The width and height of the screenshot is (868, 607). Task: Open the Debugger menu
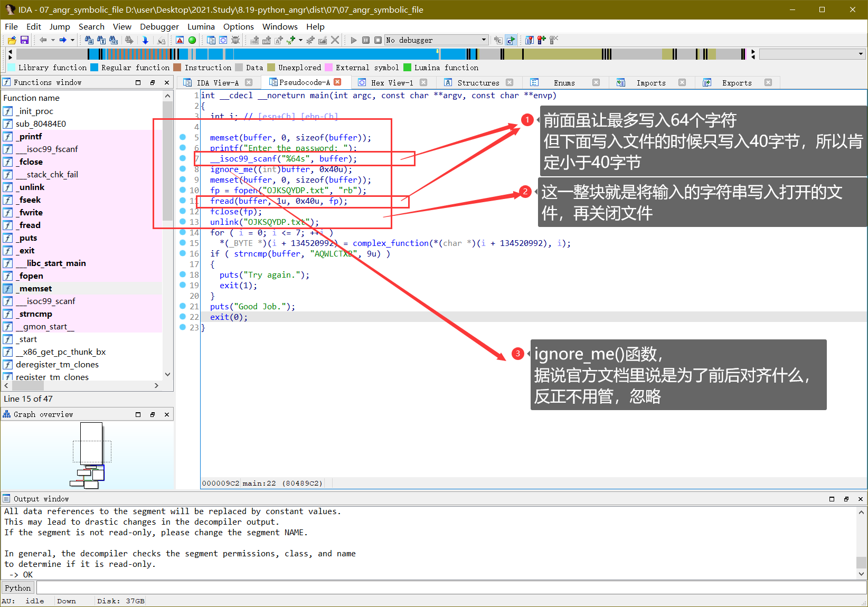tap(159, 26)
